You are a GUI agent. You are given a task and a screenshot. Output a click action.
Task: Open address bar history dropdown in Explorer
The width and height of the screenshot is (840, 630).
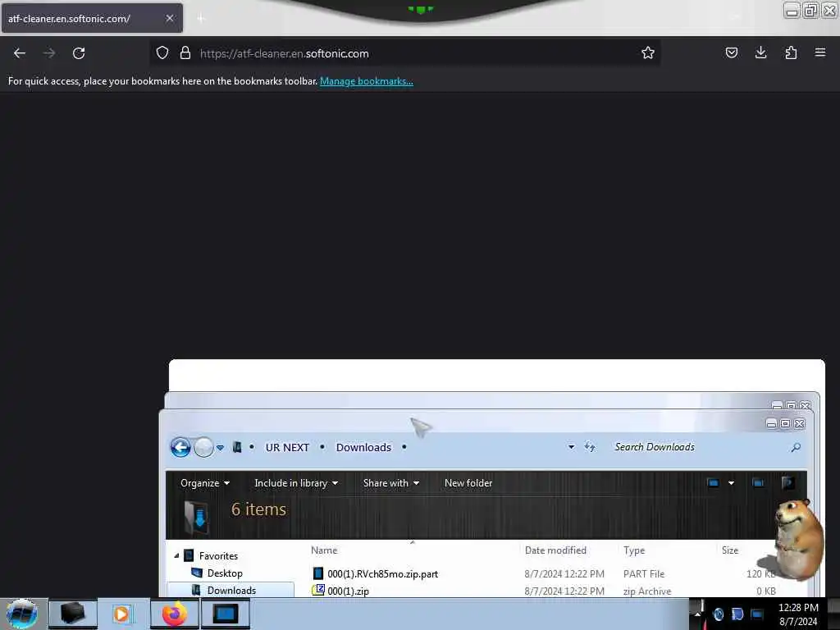click(x=571, y=447)
